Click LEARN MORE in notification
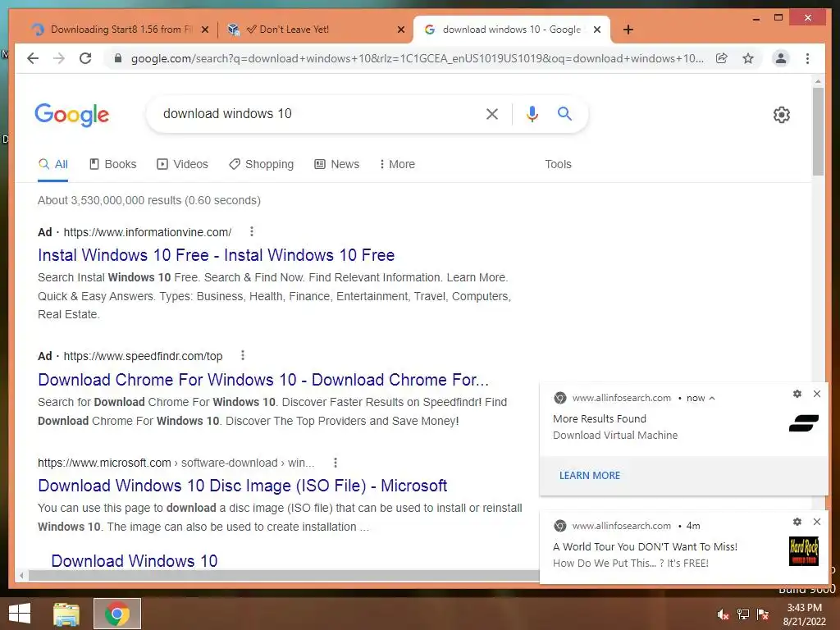 click(589, 475)
